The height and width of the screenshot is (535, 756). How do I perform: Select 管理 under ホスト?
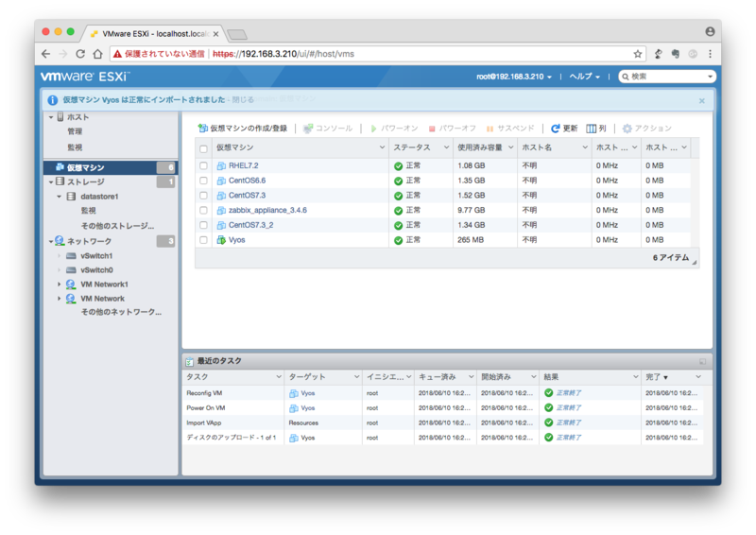[x=75, y=131]
